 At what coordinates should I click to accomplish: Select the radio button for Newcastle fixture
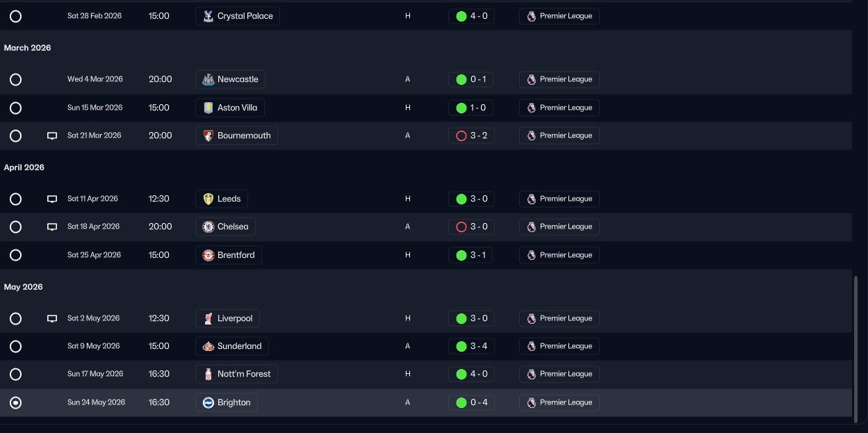click(x=15, y=79)
